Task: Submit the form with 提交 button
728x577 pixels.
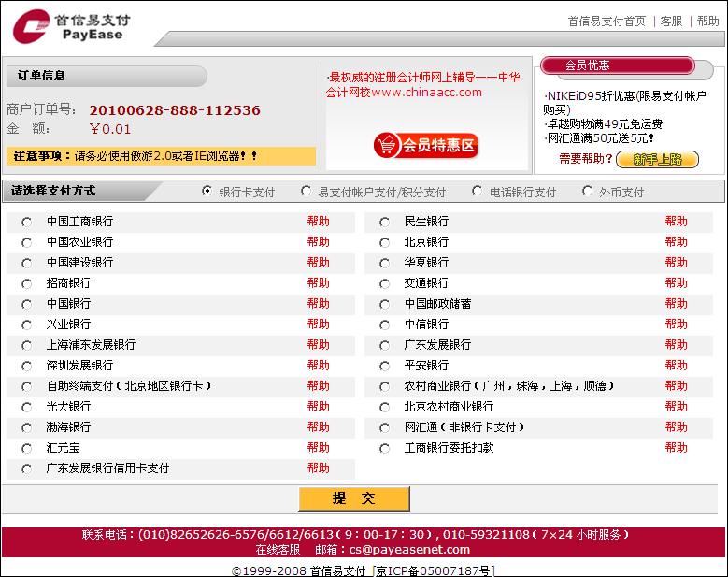Action: pos(354,498)
